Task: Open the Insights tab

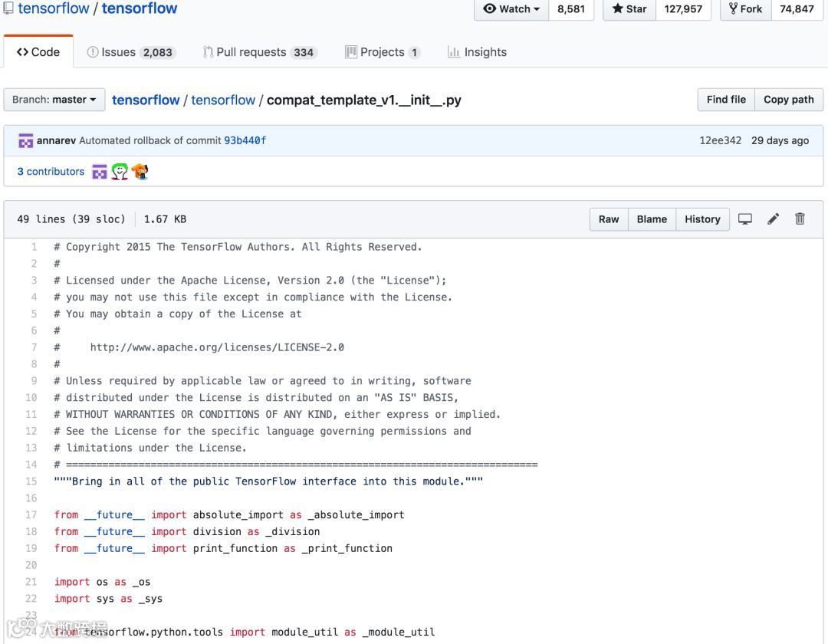Action: 478,52
